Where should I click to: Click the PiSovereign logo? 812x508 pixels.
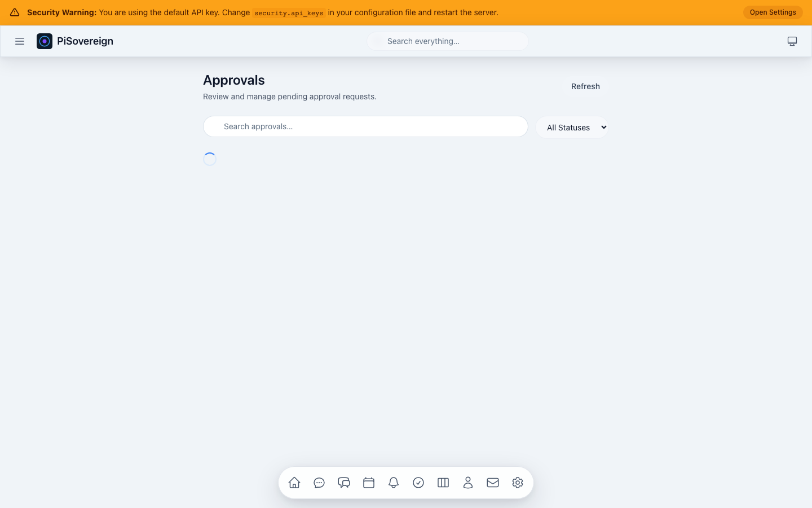tap(45, 41)
